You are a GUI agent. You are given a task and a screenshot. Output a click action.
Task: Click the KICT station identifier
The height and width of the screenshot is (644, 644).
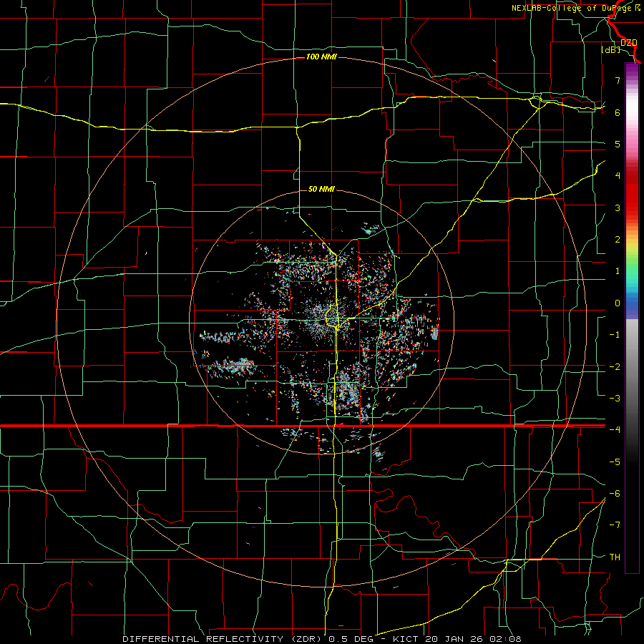406,639
